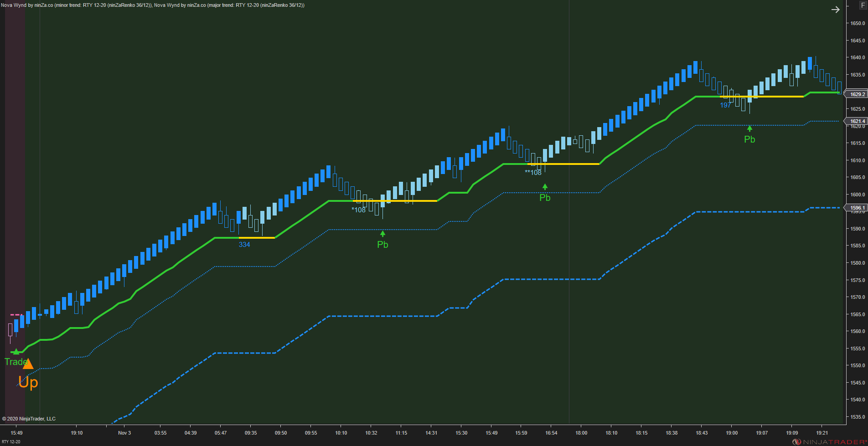Select the 1629.2 current price marker
Image resolution: width=868 pixels, height=446 pixels.
pyautogui.click(x=857, y=95)
